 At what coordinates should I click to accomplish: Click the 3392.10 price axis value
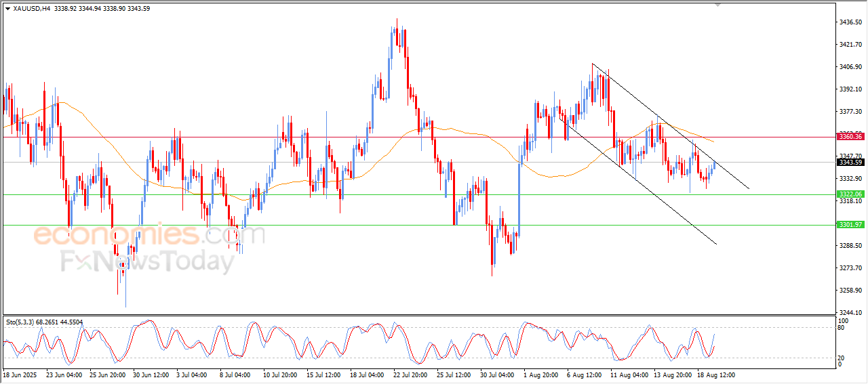click(850, 89)
